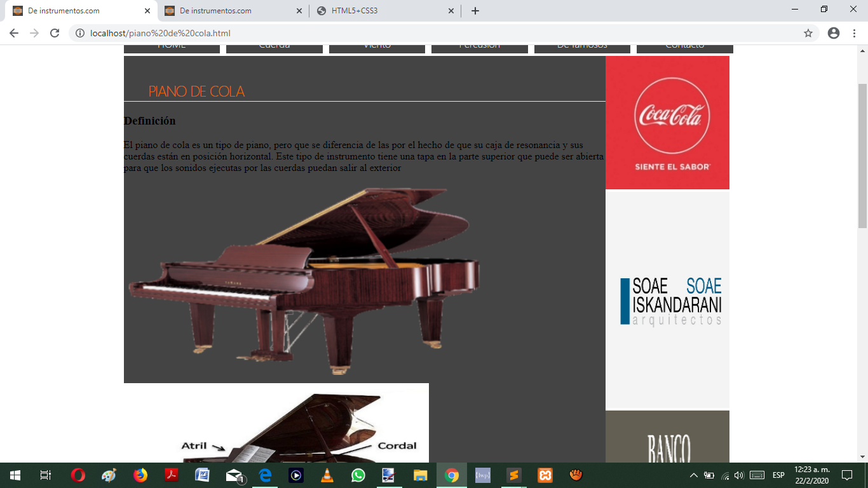Screen dimensions: 868x488
Task: Open the Banco advertisement banner
Action: point(667,437)
